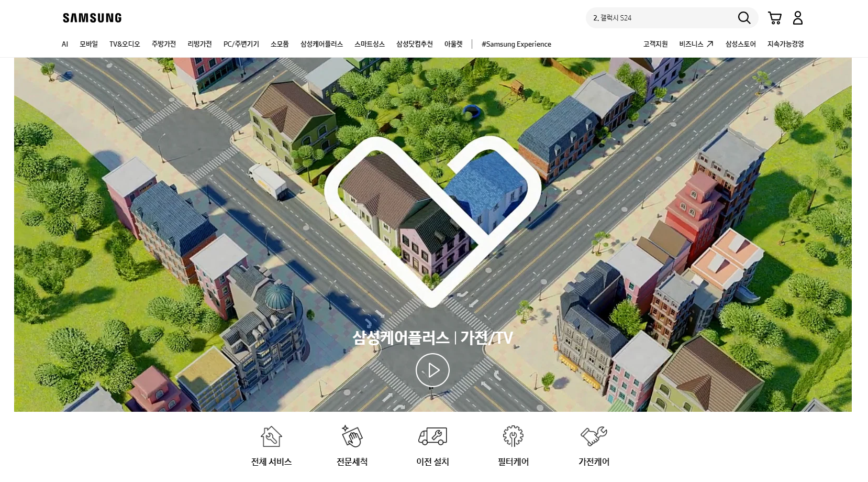Select the 필터케어 label

pyautogui.click(x=513, y=462)
